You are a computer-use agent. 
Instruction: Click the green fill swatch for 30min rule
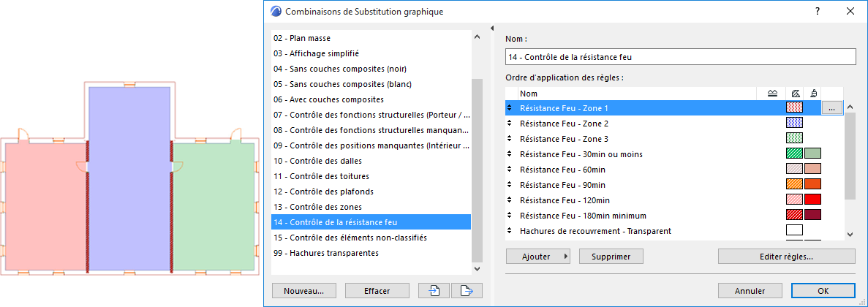[x=794, y=154]
